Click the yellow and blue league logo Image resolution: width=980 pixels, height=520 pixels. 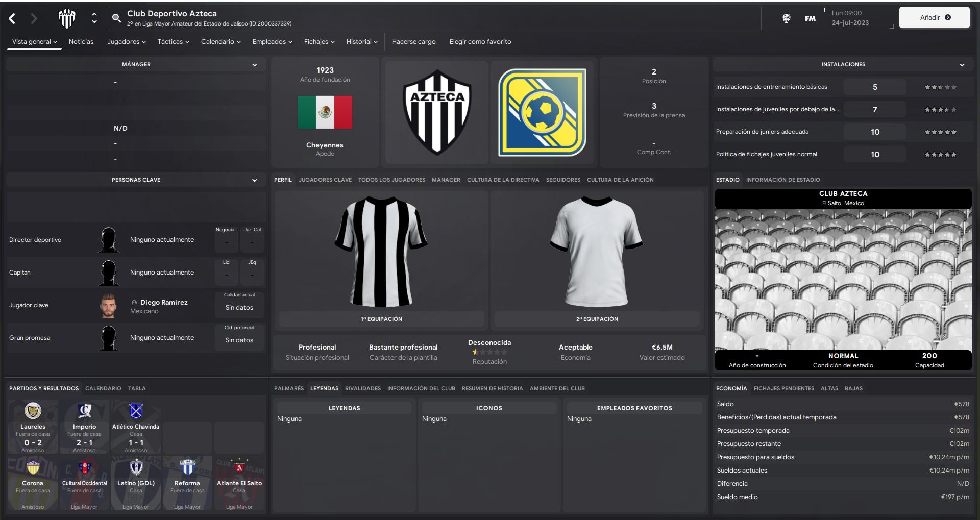(542, 112)
